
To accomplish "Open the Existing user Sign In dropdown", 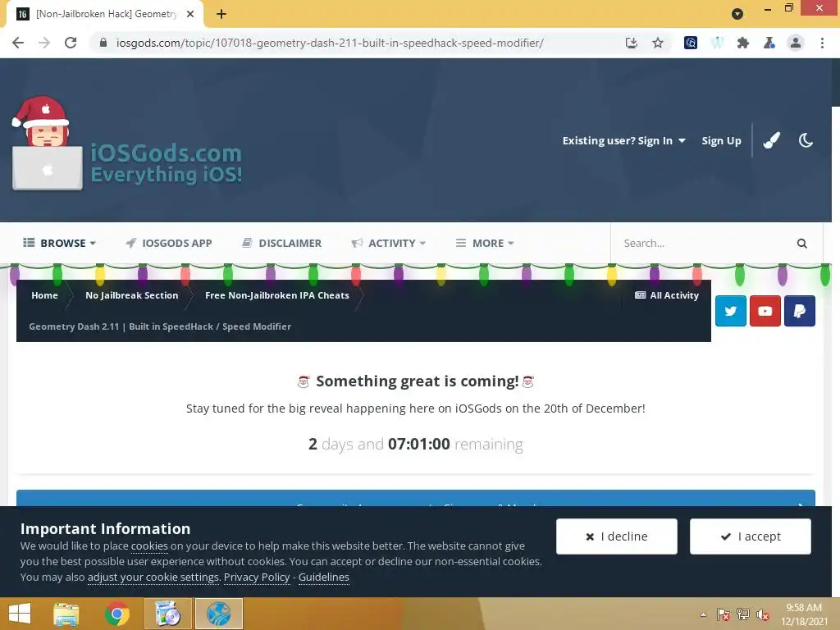I will 624,140.
